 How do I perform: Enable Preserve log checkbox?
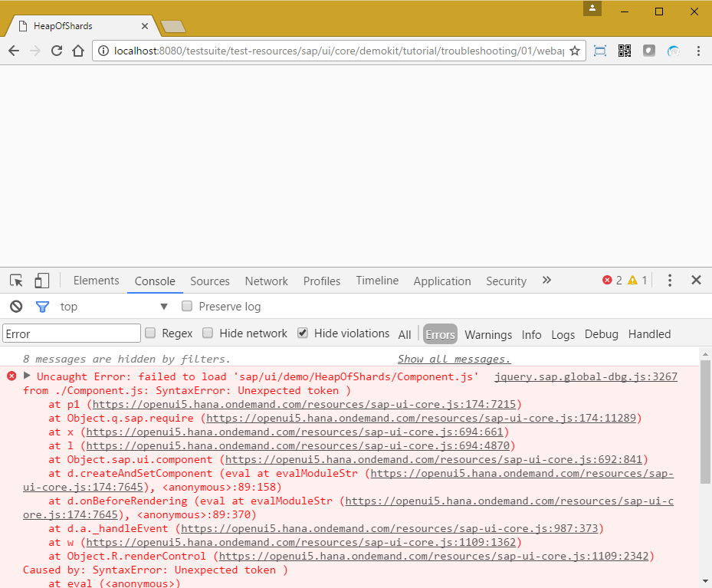point(187,306)
